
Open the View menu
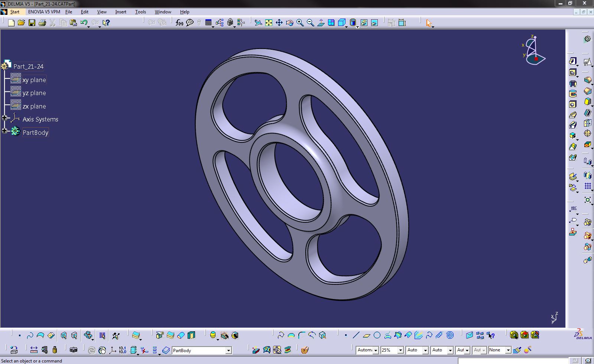102,12
